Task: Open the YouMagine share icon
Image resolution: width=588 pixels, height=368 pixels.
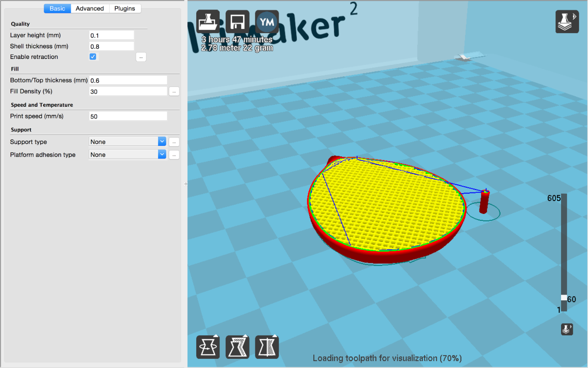Action: point(267,21)
